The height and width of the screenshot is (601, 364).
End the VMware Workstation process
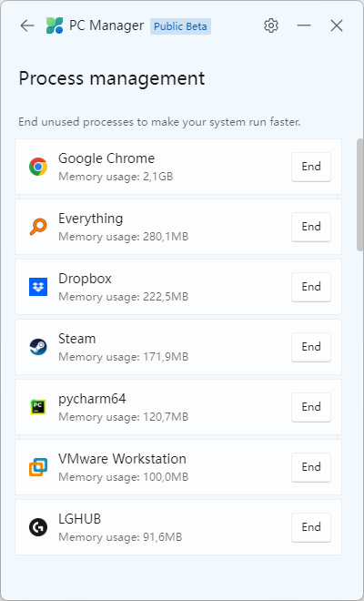click(x=311, y=467)
